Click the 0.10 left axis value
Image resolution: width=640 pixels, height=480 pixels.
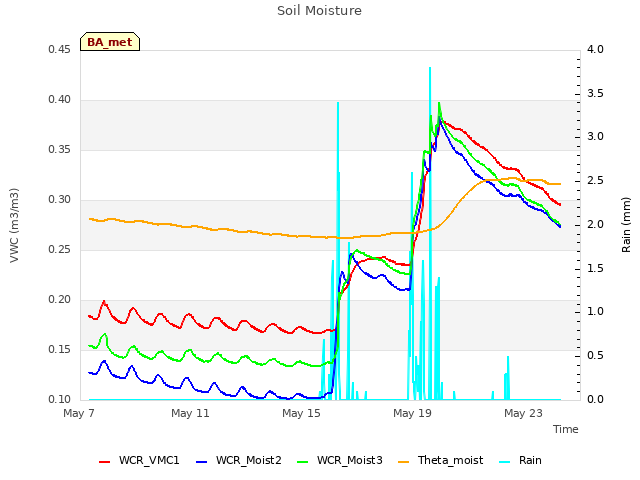click(x=60, y=400)
